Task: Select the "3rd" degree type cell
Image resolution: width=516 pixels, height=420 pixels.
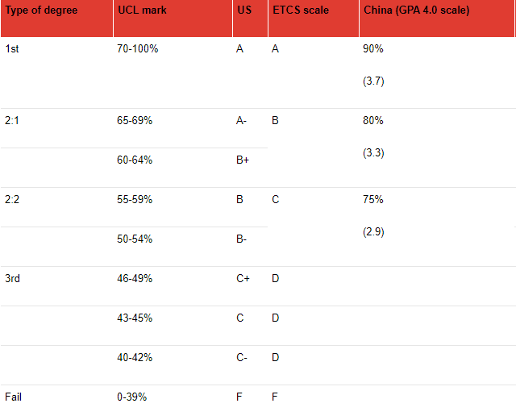Action: pos(13,278)
